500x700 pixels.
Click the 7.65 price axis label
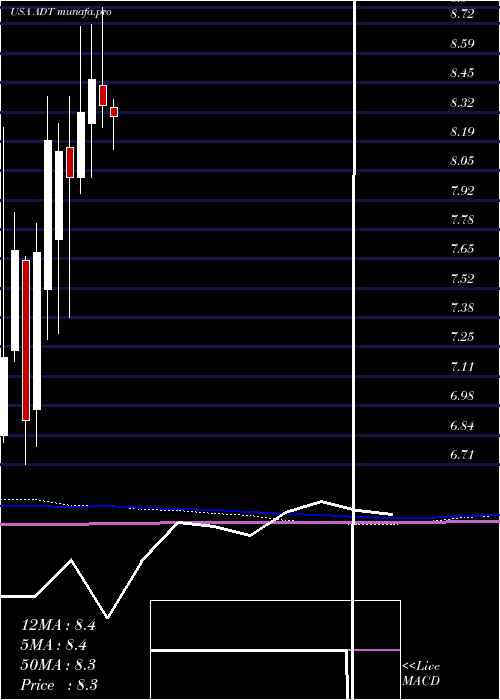click(x=462, y=249)
